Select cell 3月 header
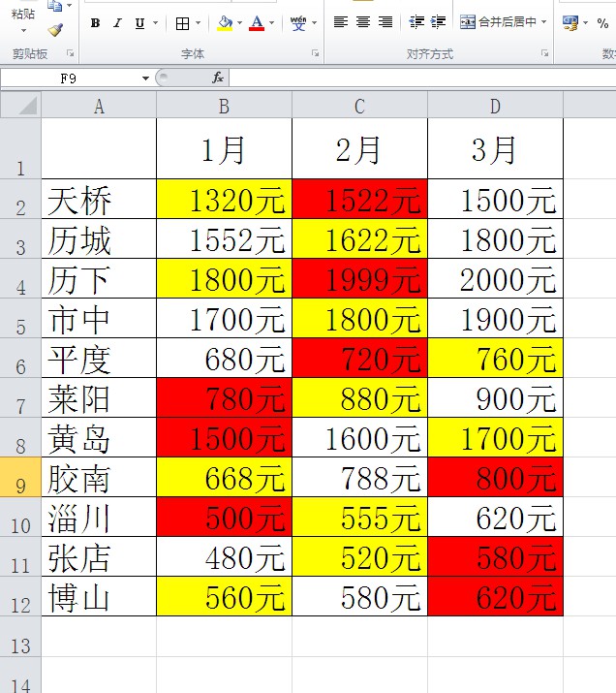 pyautogui.click(x=495, y=148)
